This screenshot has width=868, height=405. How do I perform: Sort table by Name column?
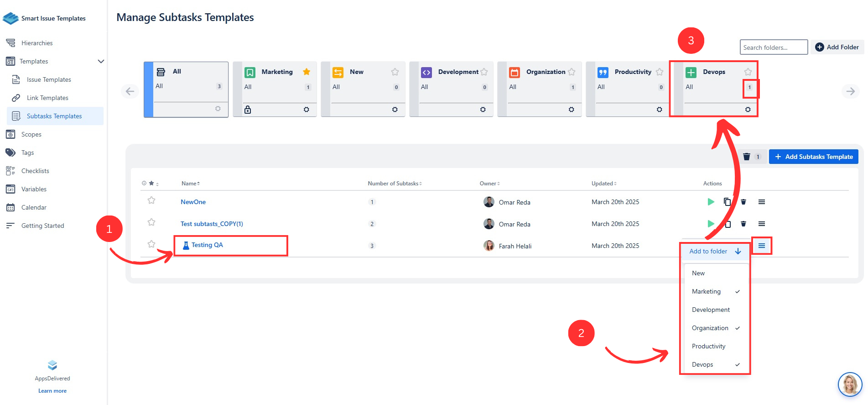pos(190,184)
